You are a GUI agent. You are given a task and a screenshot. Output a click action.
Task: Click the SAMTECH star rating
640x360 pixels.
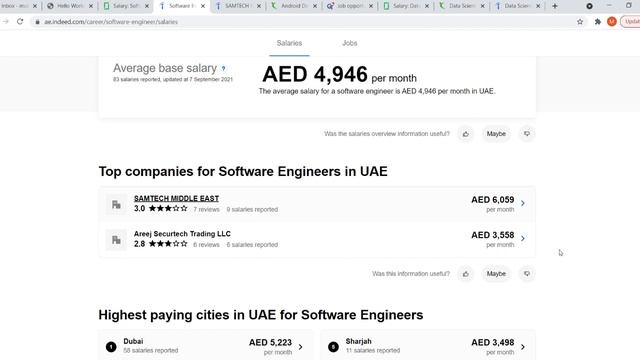(168, 209)
